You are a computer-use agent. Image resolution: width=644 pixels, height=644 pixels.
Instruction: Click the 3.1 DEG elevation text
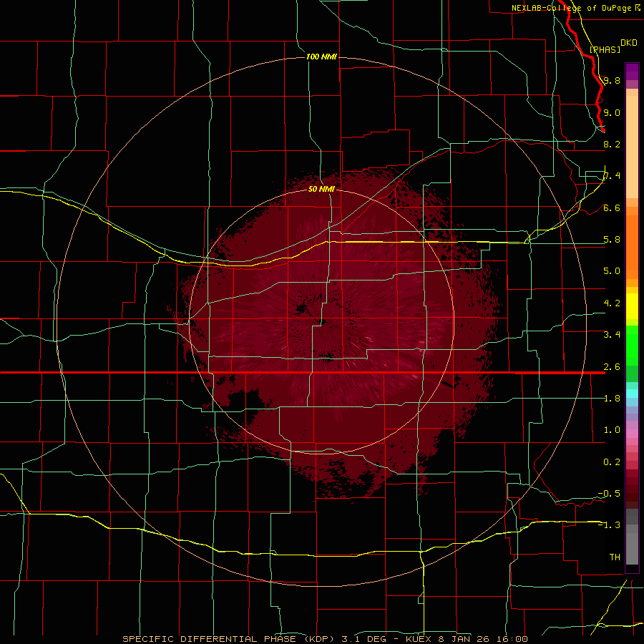pos(363,639)
